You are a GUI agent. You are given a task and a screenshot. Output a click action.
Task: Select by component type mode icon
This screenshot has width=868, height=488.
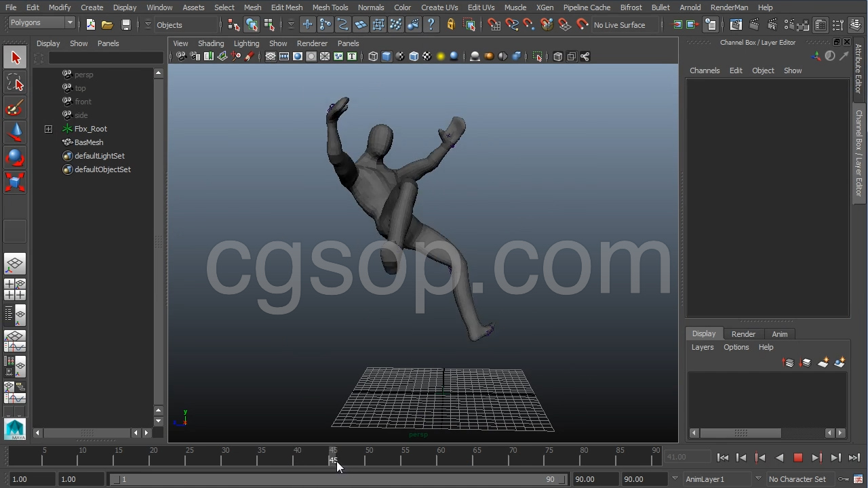point(269,25)
